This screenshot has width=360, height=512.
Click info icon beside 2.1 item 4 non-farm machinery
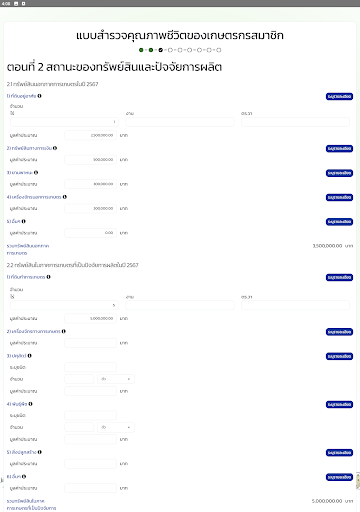[65, 197]
